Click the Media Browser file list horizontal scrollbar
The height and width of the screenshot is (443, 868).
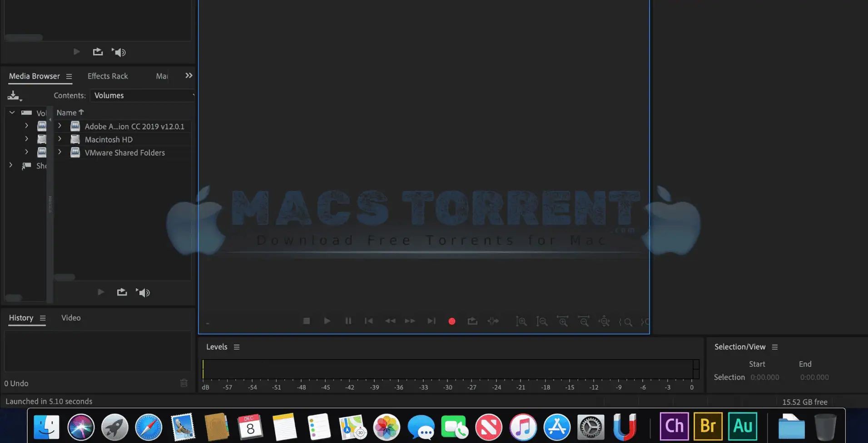[64, 277]
